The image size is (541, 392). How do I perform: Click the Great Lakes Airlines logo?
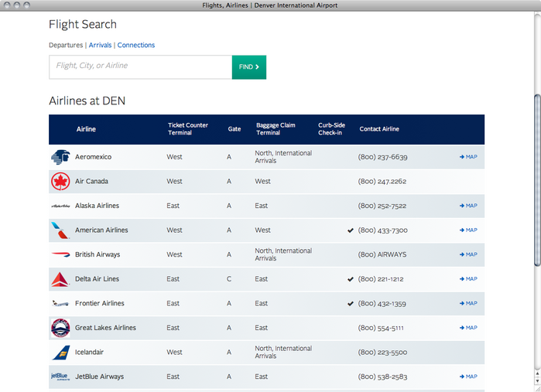(x=60, y=328)
